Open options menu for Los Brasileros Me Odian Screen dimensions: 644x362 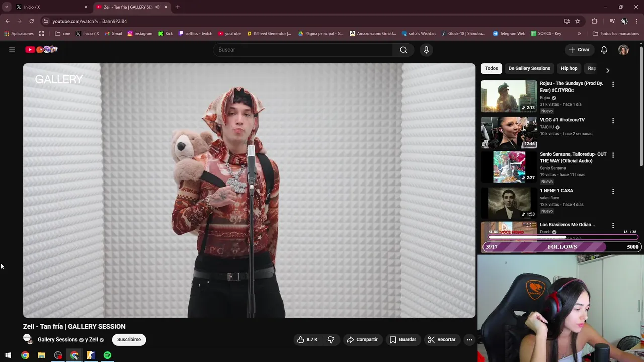[x=613, y=226]
